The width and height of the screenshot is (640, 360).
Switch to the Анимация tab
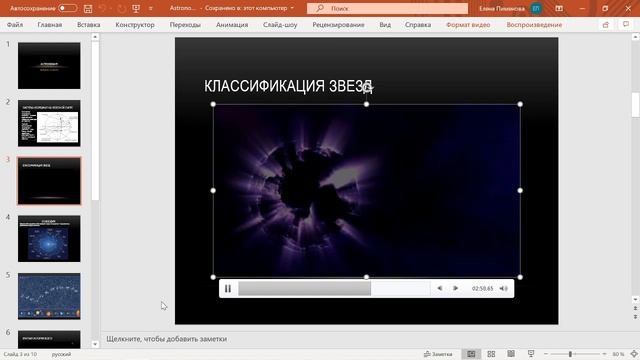tap(232, 25)
